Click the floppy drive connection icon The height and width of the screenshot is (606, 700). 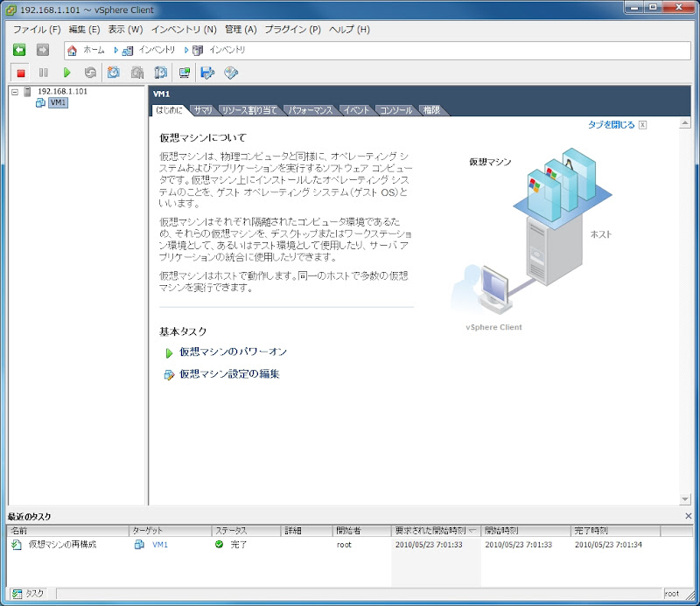[x=207, y=73]
